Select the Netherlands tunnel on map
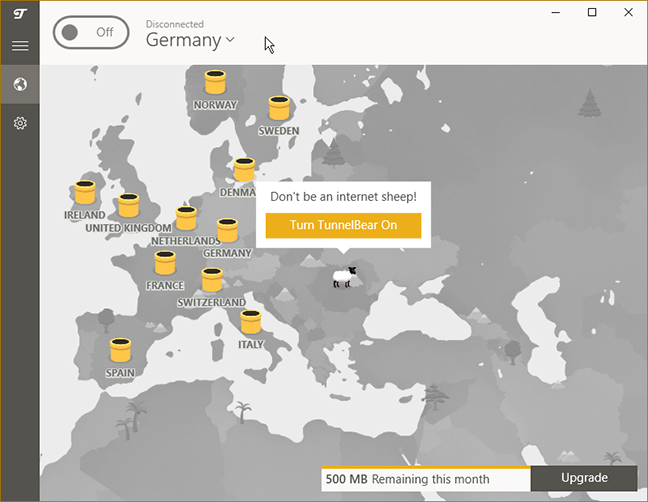 pyautogui.click(x=186, y=218)
